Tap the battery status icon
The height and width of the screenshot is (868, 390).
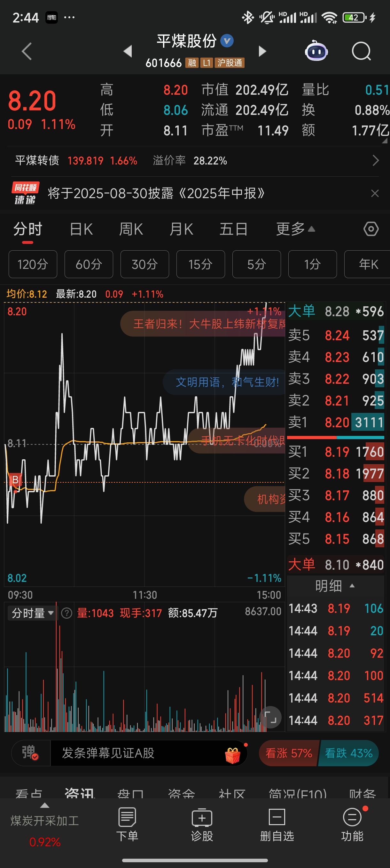[354, 18]
